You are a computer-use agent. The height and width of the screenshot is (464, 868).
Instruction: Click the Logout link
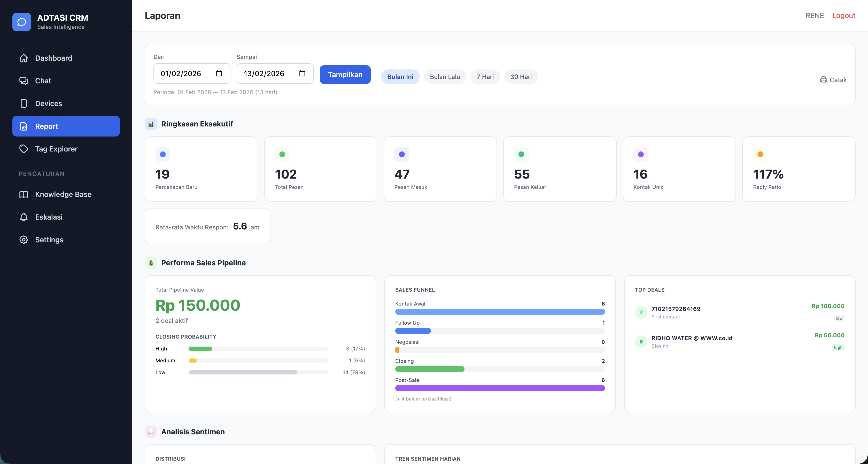pos(843,15)
